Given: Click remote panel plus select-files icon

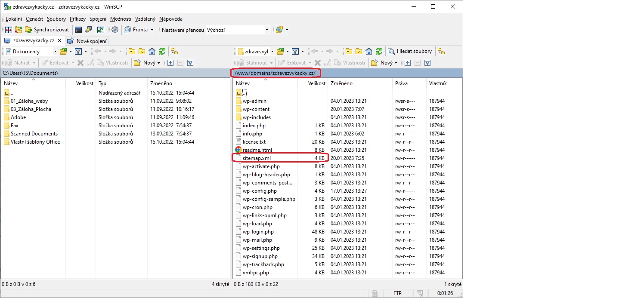Looking at the screenshot, I should tap(408, 63).
